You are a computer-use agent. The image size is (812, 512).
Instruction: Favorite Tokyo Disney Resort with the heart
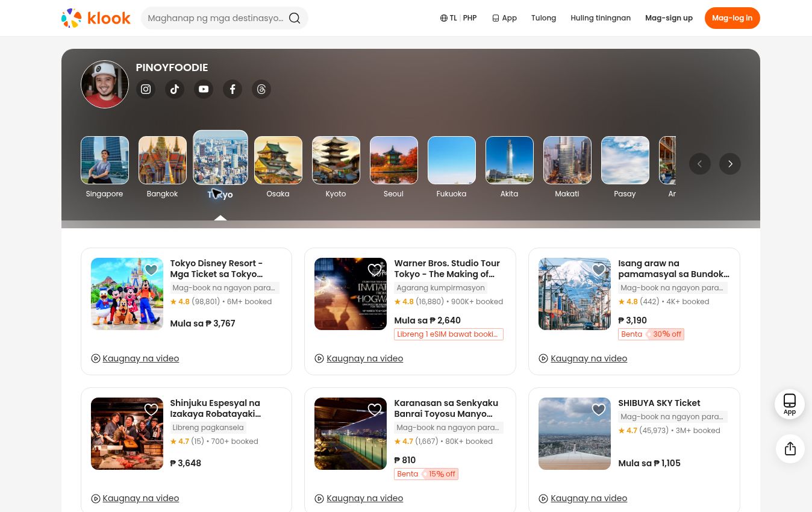coord(151,270)
